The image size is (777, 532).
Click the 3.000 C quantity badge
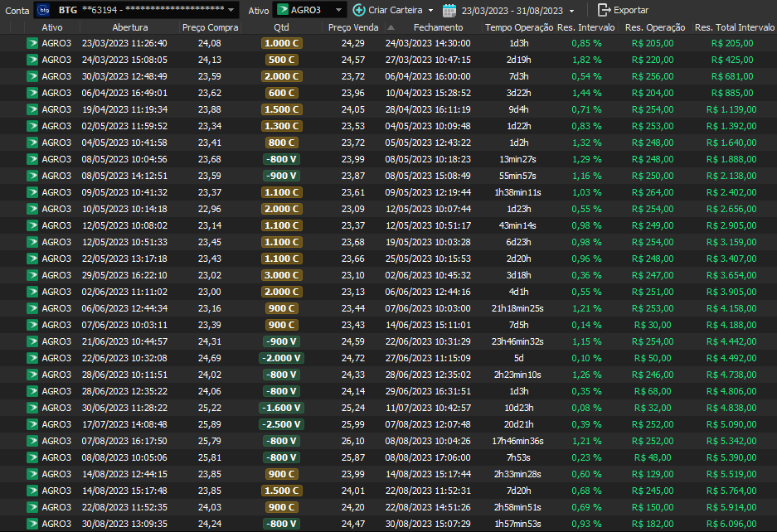point(281,275)
